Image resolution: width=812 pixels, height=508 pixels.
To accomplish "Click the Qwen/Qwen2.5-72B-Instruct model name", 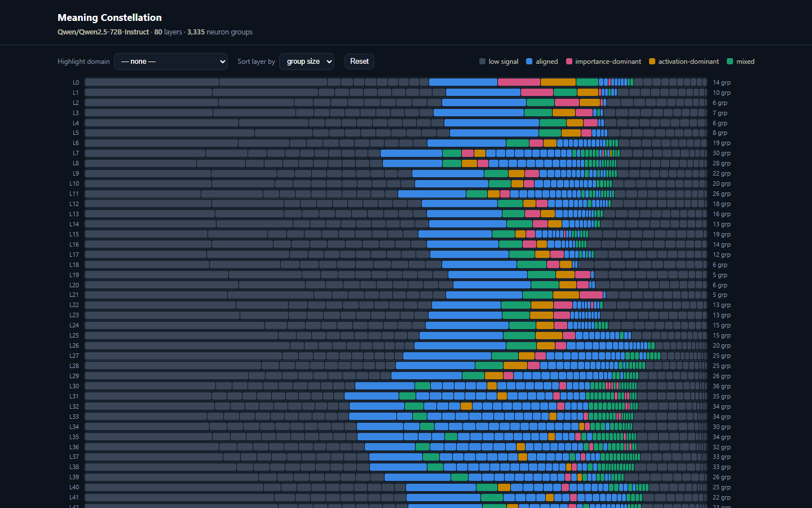I will [x=103, y=32].
